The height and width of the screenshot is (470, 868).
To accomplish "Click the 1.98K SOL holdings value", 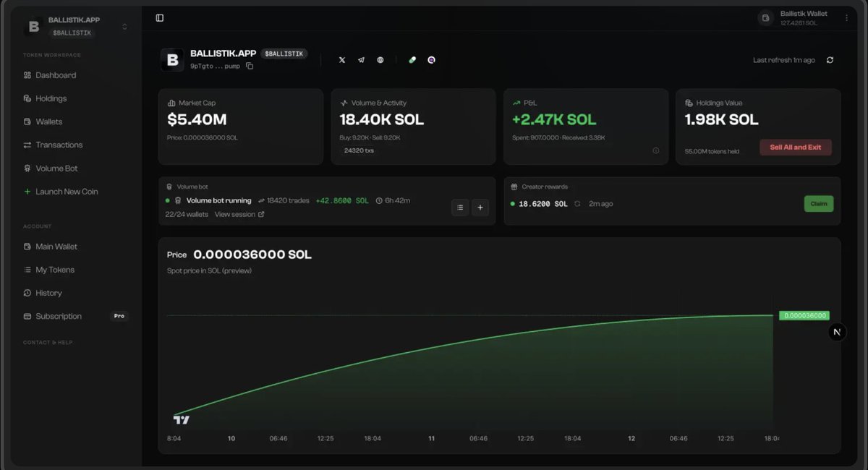I will click(722, 119).
